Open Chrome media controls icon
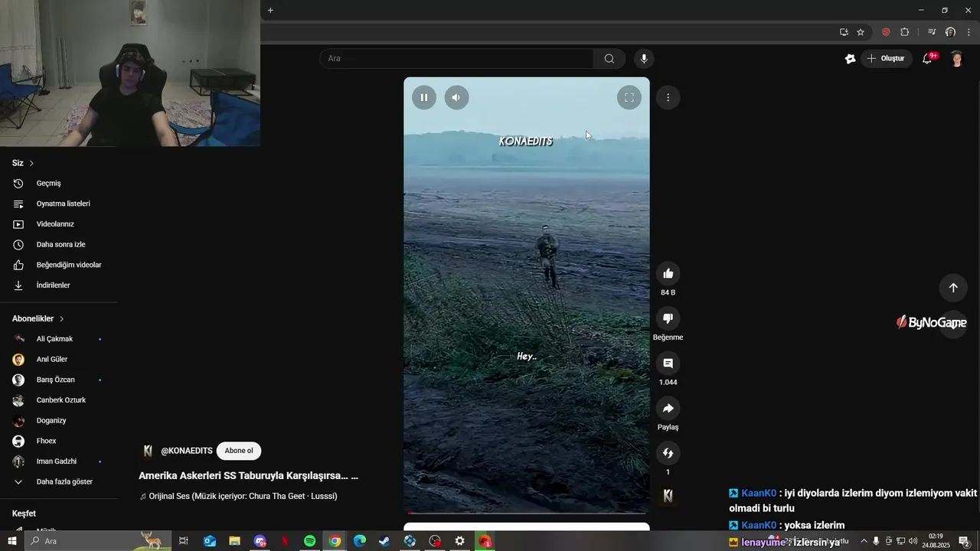The height and width of the screenshot is (551, 980). click(x=932, y=32)
